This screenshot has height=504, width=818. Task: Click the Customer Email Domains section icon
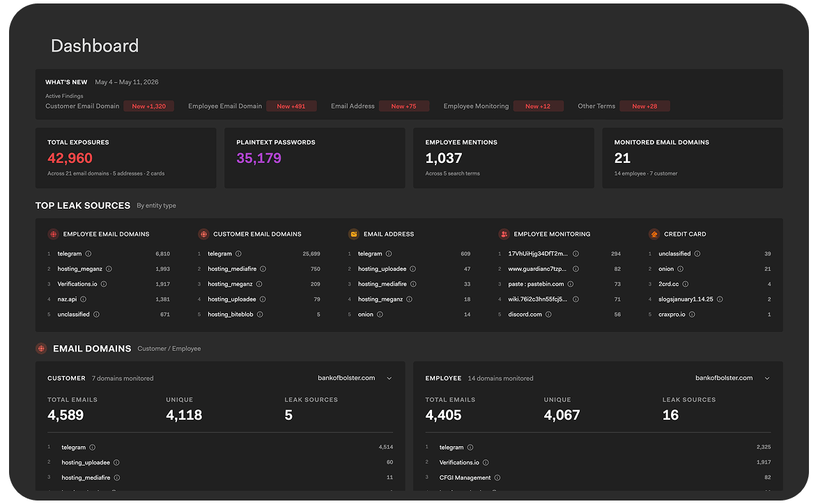click(x=203, y=234)
